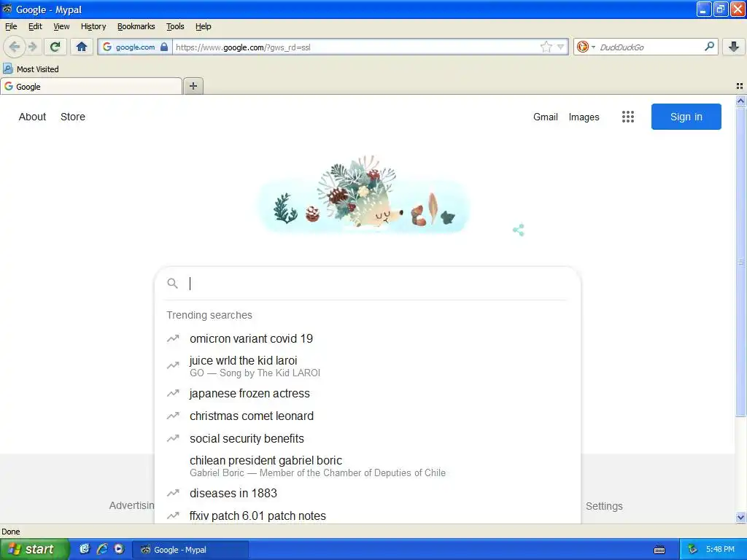Select 'social security benefits' suggestion
The height and width of the screenshot is (560, 747).
(x=368, y=438)
